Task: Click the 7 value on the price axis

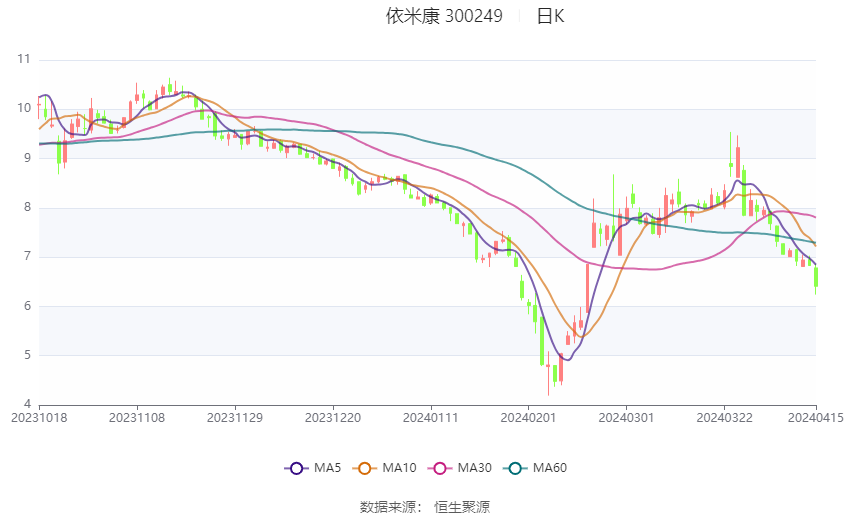Action: (x=28, y=256)
